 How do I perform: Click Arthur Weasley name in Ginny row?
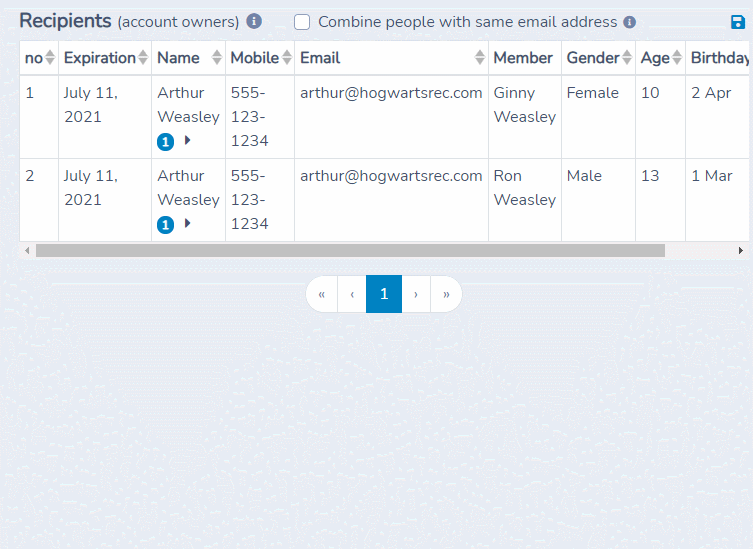point(188,105)
